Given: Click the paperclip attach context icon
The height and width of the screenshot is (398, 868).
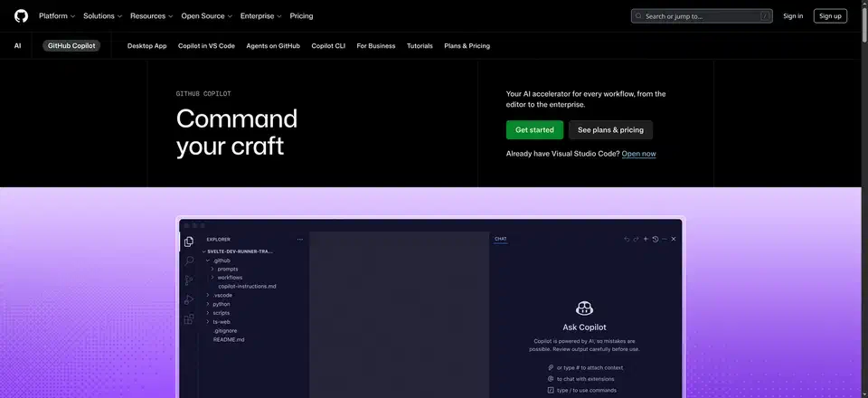Looking at the screenshot, I should click(551, 367).
